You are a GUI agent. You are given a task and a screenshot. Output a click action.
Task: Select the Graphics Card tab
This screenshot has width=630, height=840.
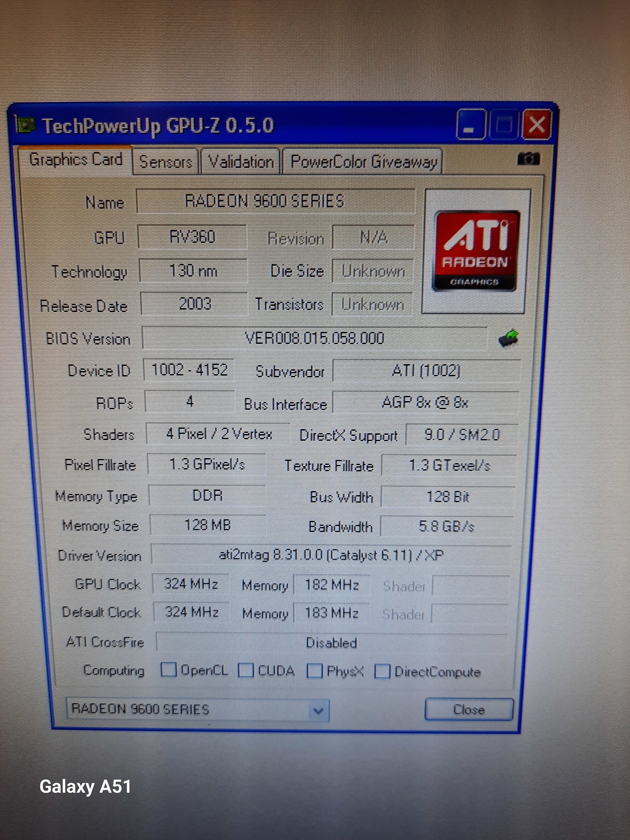coord(76,159)
